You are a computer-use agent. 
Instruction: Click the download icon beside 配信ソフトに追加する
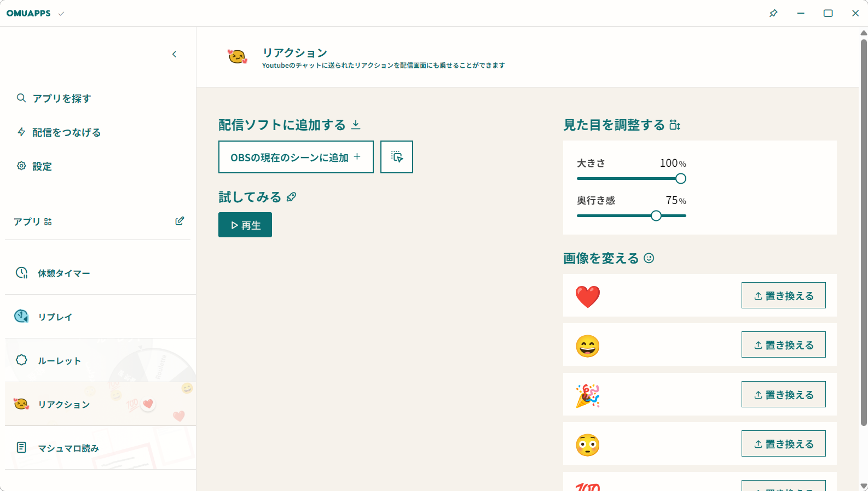356,125
